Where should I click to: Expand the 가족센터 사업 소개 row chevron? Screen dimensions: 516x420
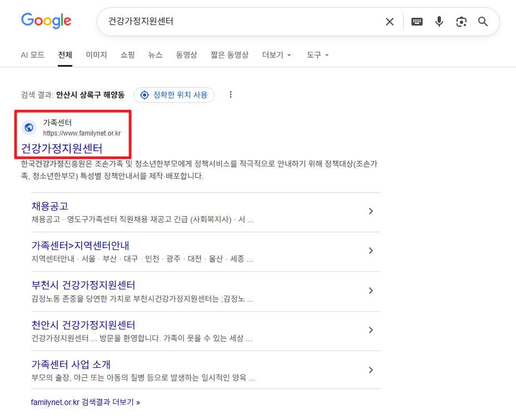pyautogui.click(x=371, y=370)
